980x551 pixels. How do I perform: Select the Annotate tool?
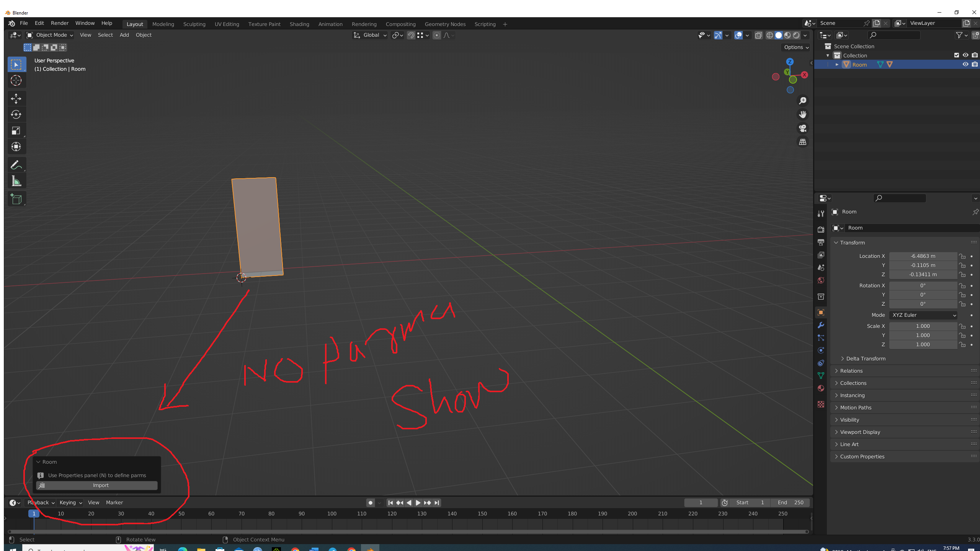[16, 165]
